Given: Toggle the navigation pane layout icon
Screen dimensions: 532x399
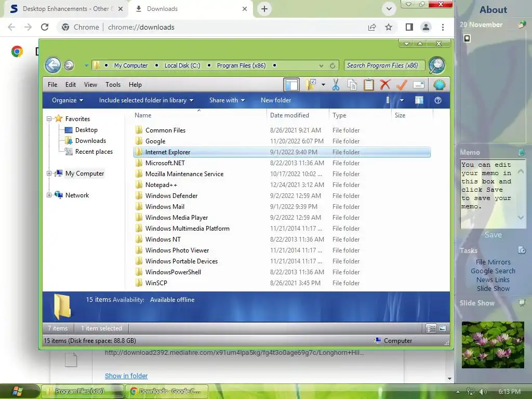Looking at the screenshot, I should [x=291, y=85].
